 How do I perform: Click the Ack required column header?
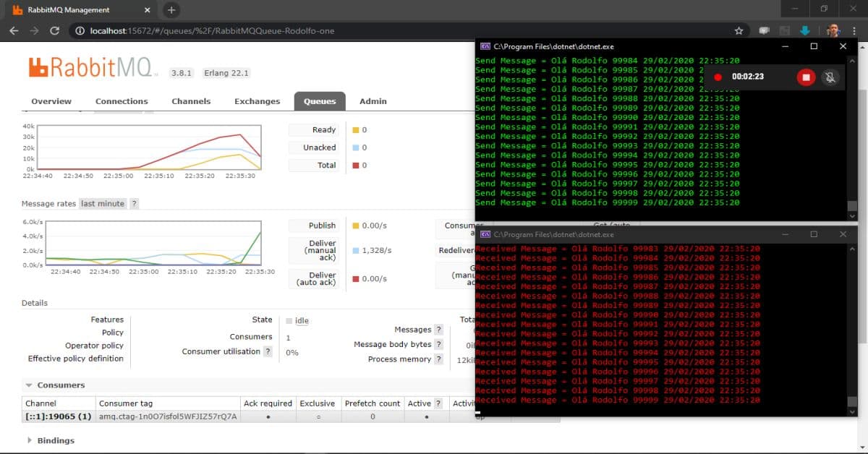click(x=268, y=403)
